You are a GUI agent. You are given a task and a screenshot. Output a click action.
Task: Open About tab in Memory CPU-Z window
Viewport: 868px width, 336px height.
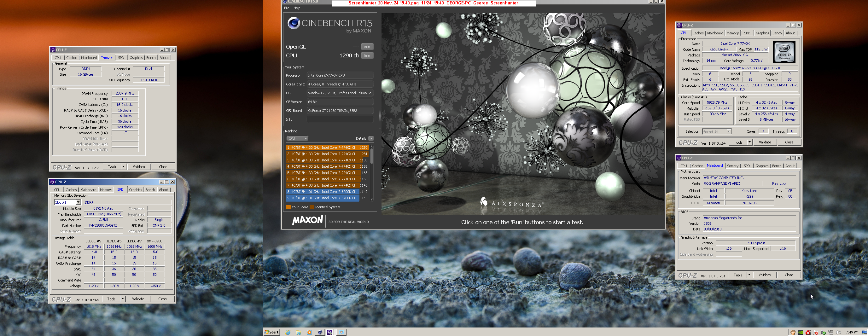pos(164,58)
